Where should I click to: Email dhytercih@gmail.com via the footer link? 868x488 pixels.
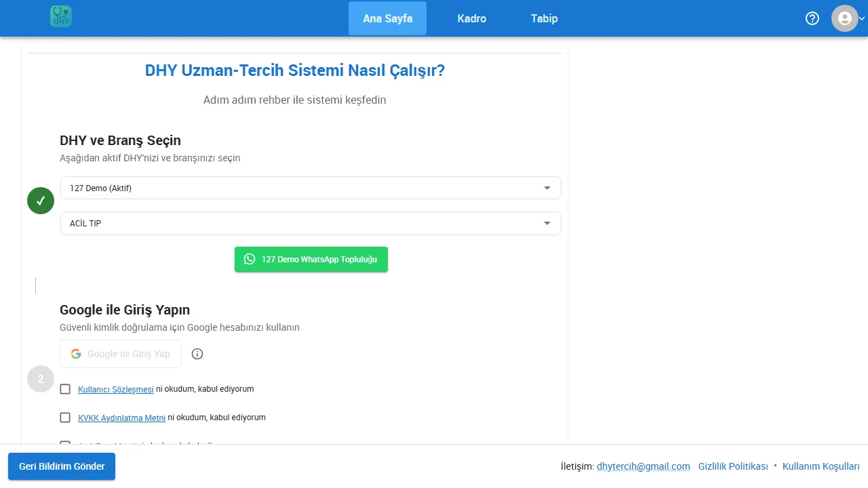click(x=643, y=466)
